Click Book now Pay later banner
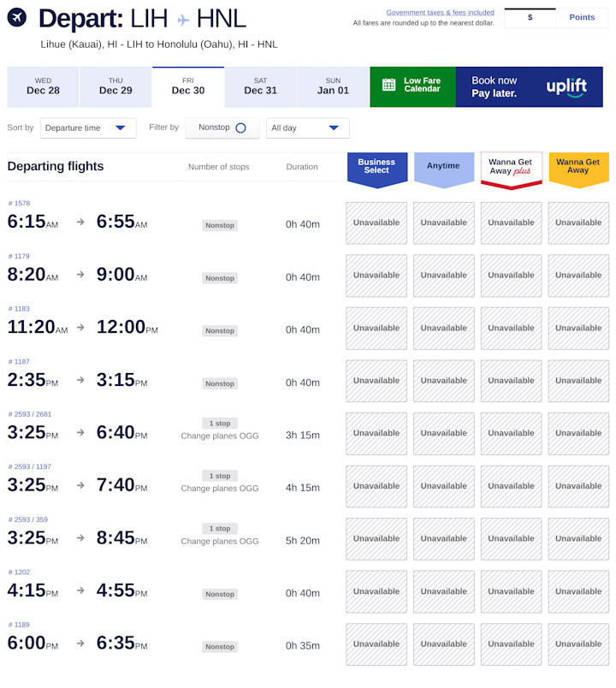Viewport: 616px width, 688px height. click(529, 87)
